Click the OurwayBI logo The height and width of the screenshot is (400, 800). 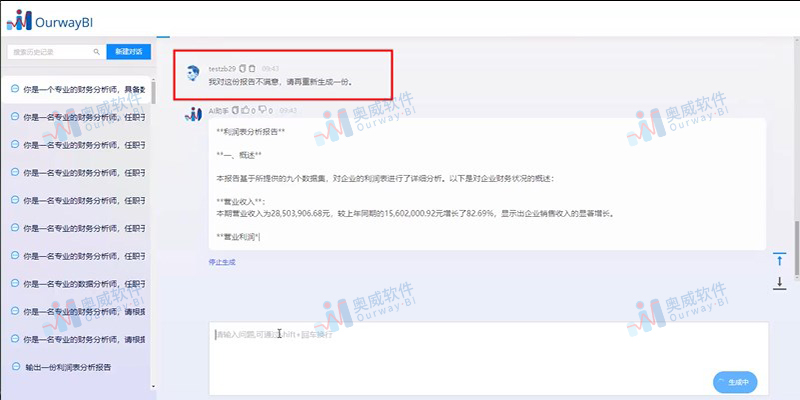click(x=49, y=20)
